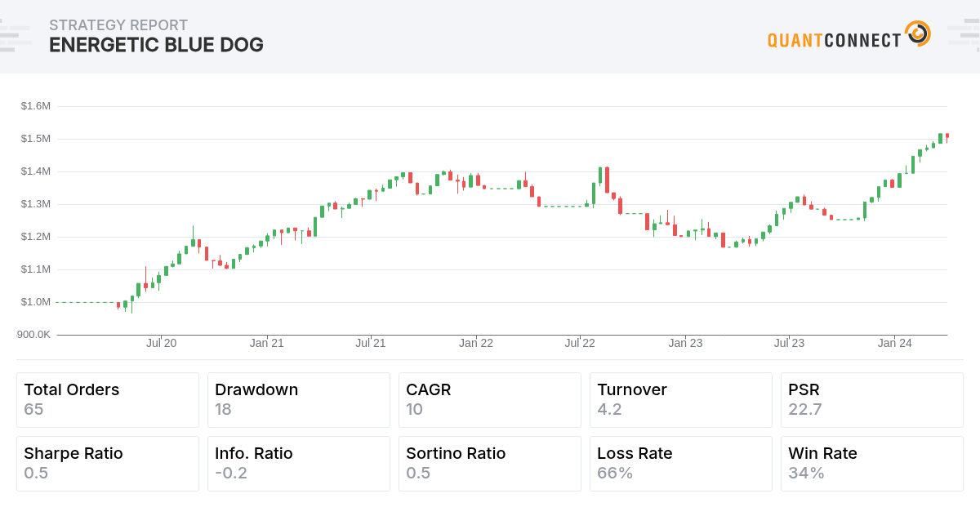980x516 pixels.
Task: Click the 900.0K y-axis label
Action: pyautogui.click(x=33, y=335)
